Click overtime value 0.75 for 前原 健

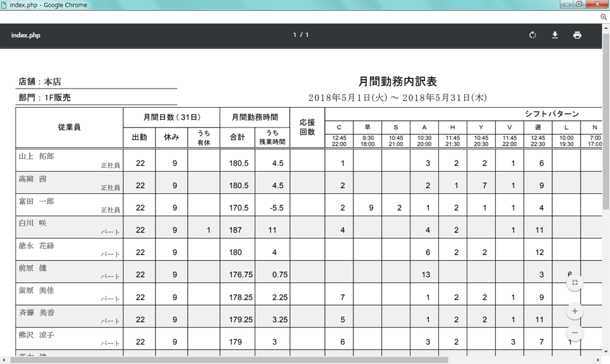pos(280,275)
